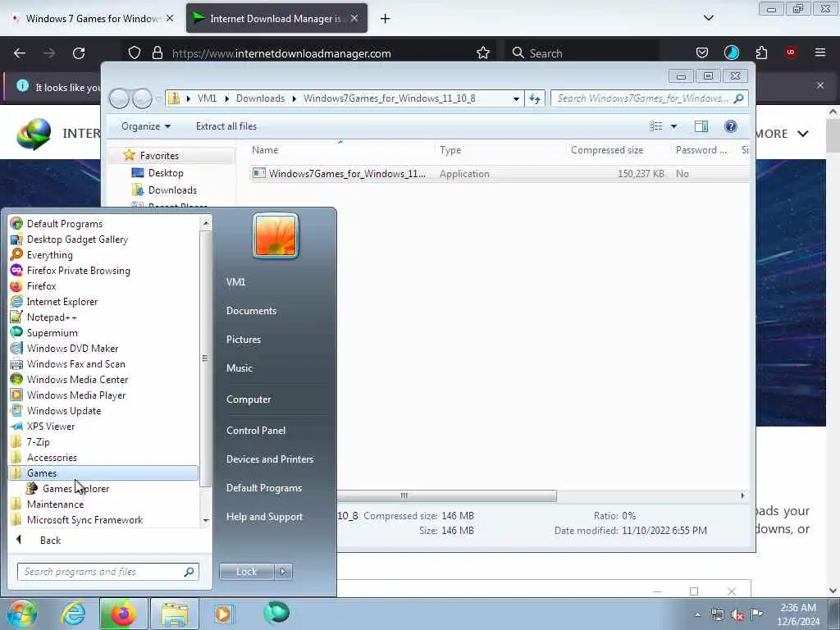
Task: Open the Windows Explorer taskbar button
Action: (175, 614)
